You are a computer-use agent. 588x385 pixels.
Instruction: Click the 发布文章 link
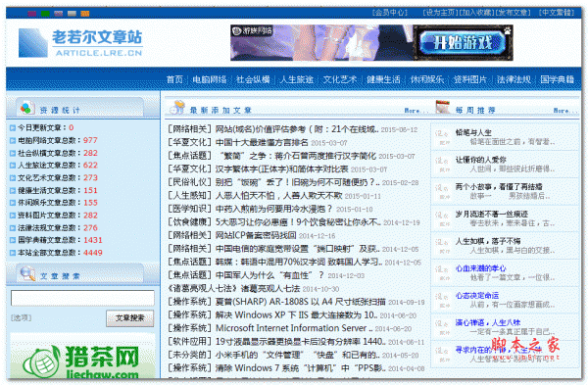click(514, 13)
